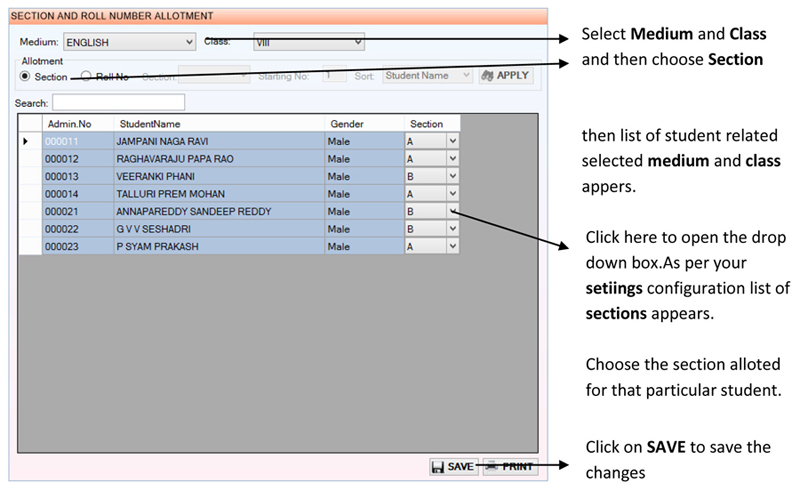Screen dimensions: 800x491
Task: Open section dropdown for ANNAPAREDDY SANDEEP REDDY
Action: coord(453,211)
